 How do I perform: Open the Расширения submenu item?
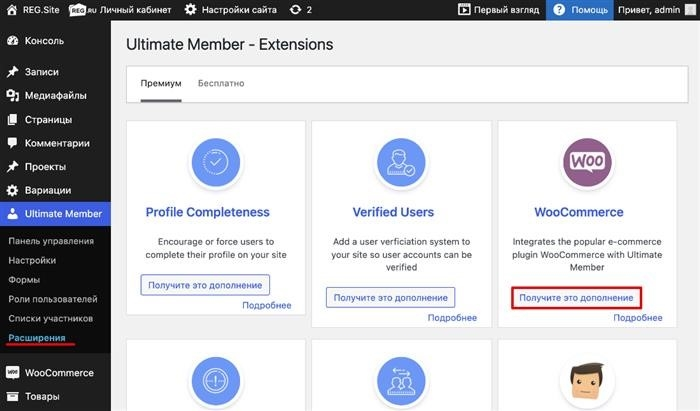pos(37,338)
